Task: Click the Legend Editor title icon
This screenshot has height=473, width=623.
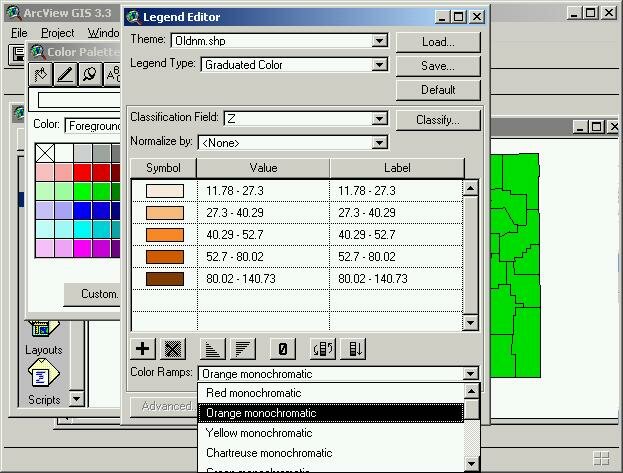Action: coord(133,17)
